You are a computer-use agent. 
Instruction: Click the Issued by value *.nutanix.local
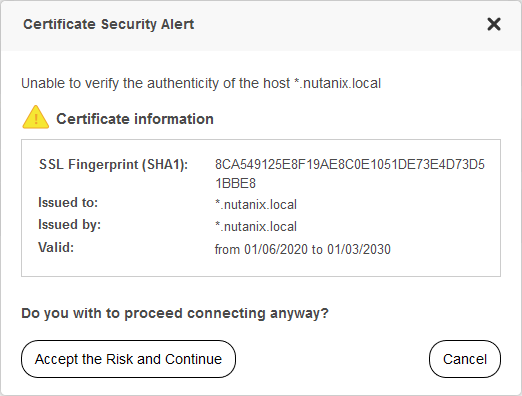[x=256, y=226]
